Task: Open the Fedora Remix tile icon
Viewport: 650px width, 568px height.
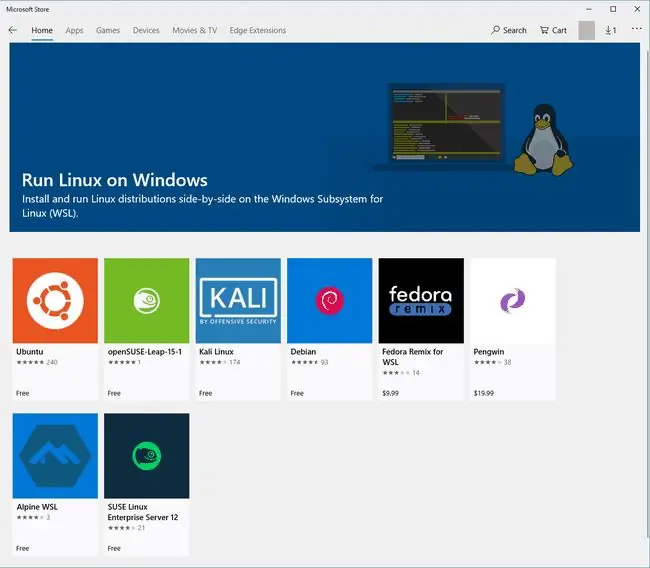Action: pos(421,301)
